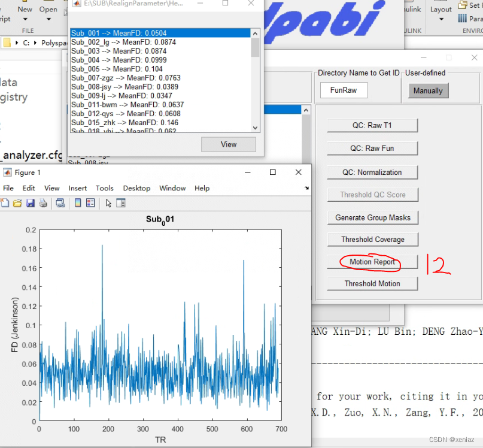Open the Tools menu in Figure 1
This screenshot has width=483, height=448.
tap(105, 187)
